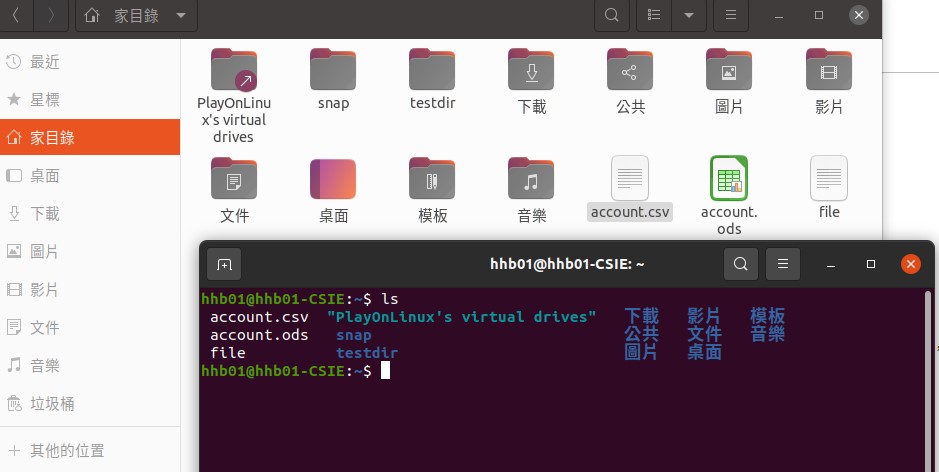
Task: Open 音樂 in the sidebar
Action: [90, 365]
